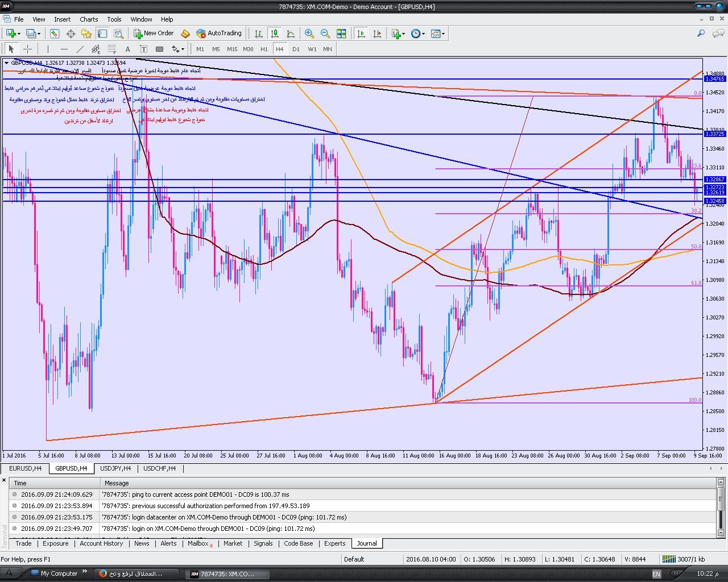The image size is (728, 582).
Task: Select the arrow cursor tool
Action: point(11,49)
